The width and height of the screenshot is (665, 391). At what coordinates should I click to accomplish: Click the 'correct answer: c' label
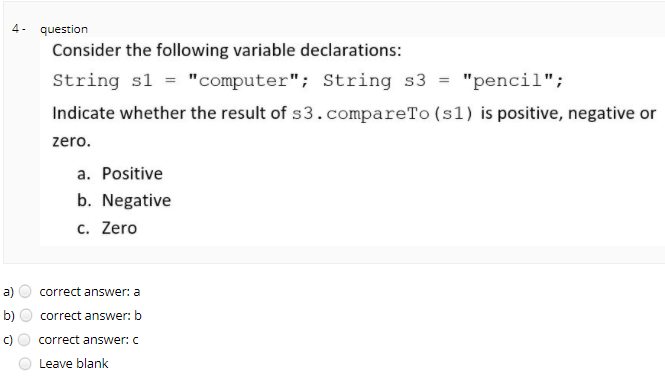[88, 340]
